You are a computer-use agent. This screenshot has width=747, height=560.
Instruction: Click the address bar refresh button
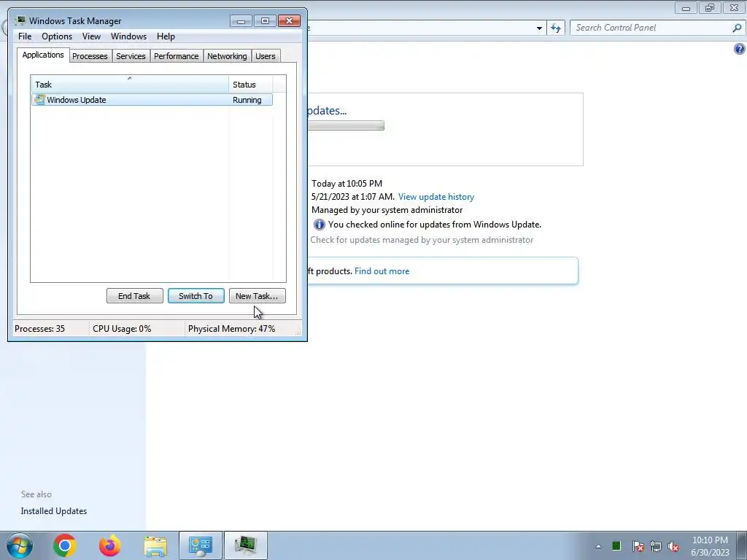click(556, 28)
